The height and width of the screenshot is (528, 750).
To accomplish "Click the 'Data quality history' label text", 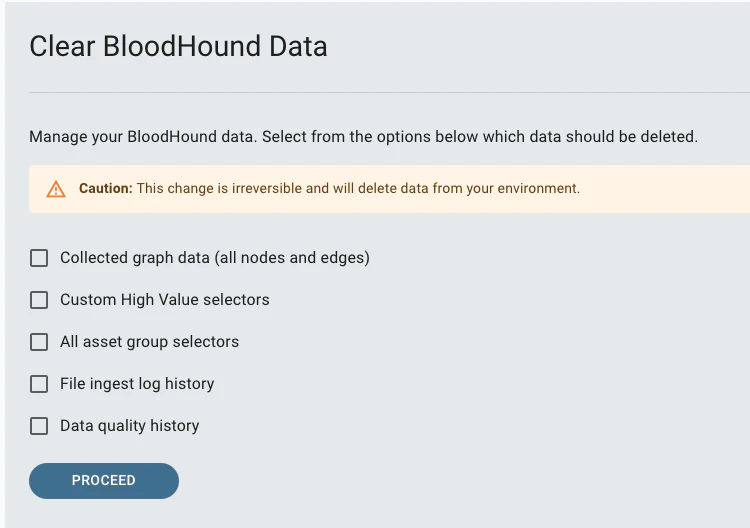I will pyautogui.click(x=129, y=426).
